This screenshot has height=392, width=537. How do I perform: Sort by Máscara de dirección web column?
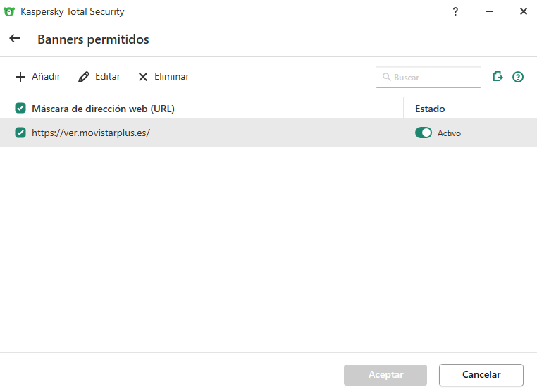pyautogui.click(x=103, y=109)
